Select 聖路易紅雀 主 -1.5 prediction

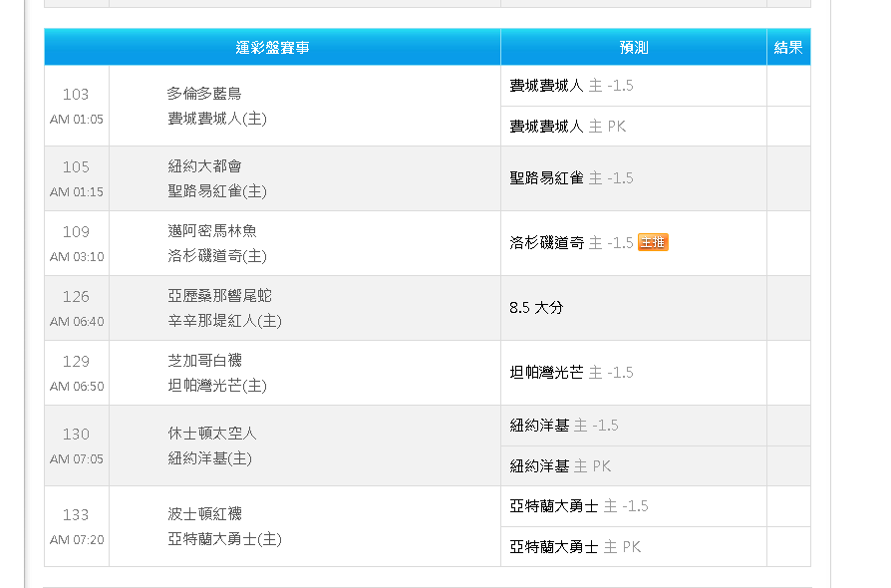(571, 178)
